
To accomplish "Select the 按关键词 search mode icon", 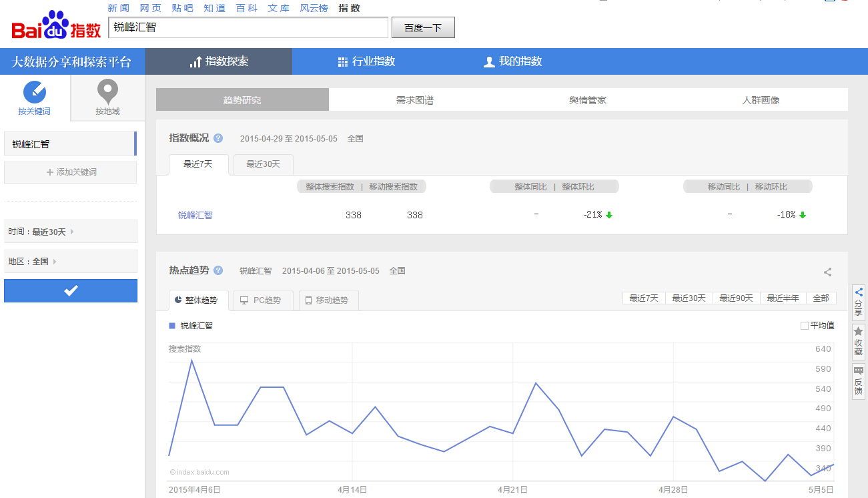I will coord(35,93).
